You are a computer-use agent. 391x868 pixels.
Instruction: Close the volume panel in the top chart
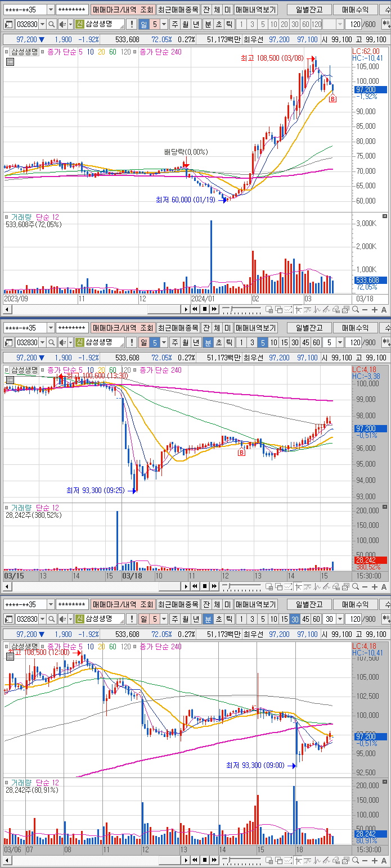pyautogui.click(x=385, y=216)
